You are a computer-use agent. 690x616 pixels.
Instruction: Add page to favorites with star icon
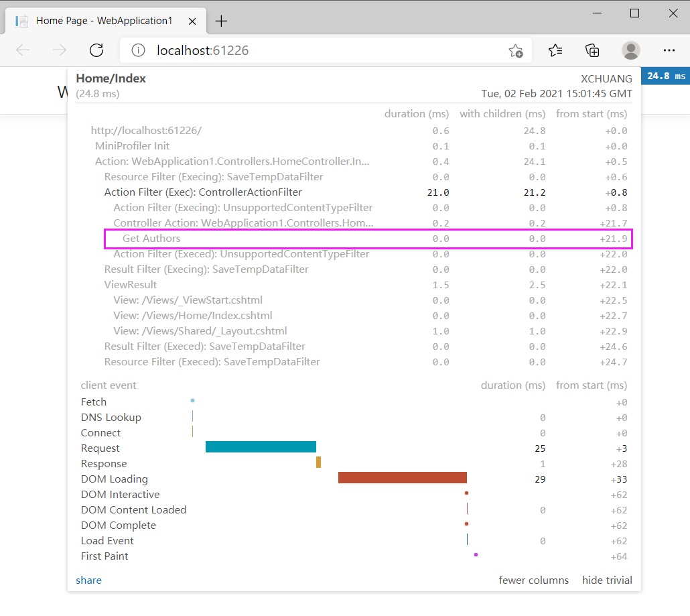tap(516, 50)
